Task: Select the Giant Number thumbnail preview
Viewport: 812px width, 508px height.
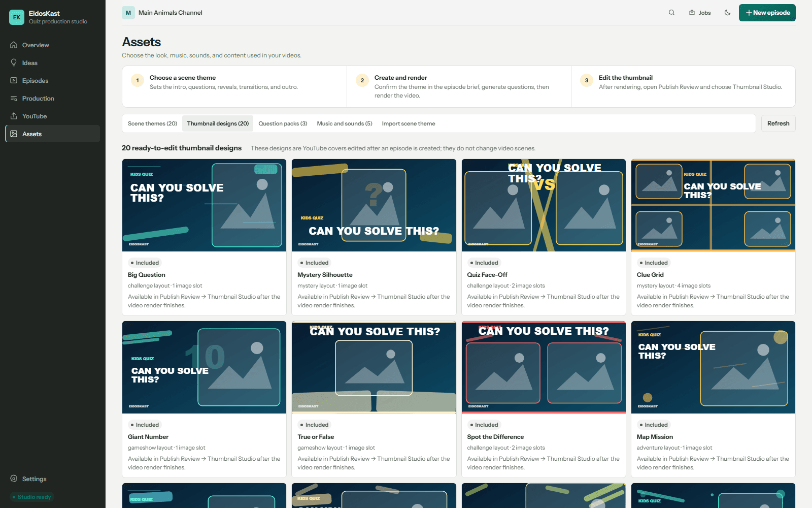Action: (204, 367)
